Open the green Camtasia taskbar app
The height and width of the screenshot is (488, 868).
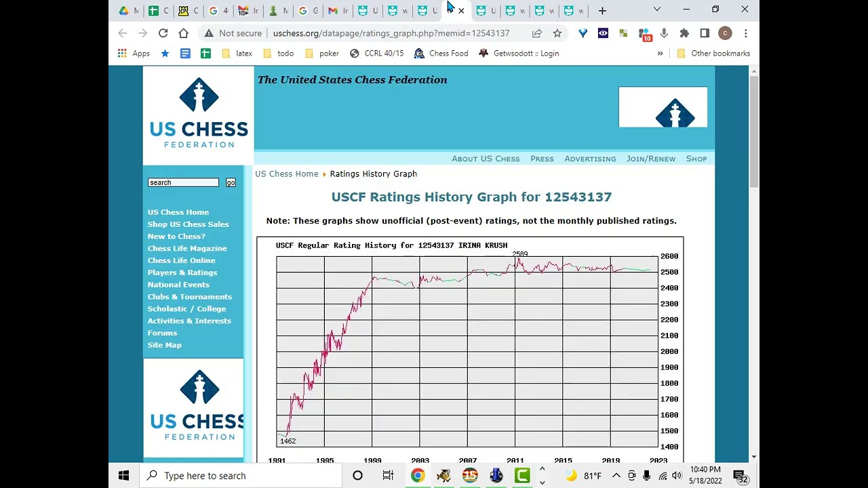coord(522,476)
